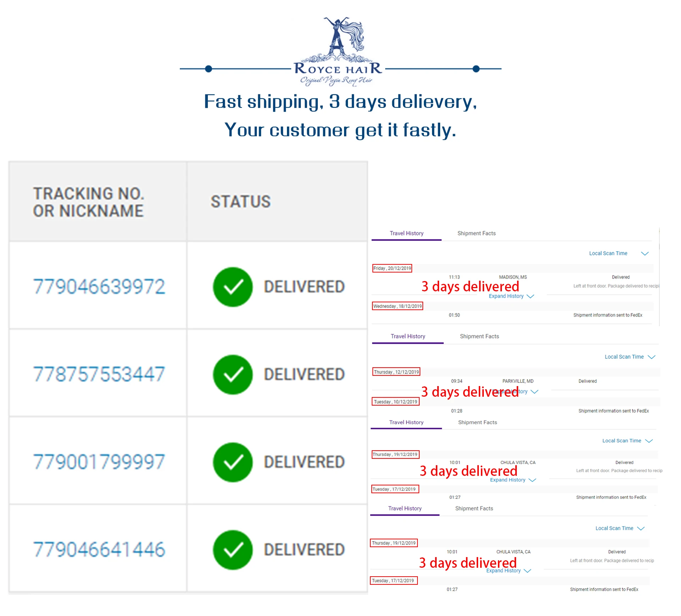The width and height of the screenshot is (681, 616).
Task: Open tracking number 779001799997
Action: pos(99,462)
